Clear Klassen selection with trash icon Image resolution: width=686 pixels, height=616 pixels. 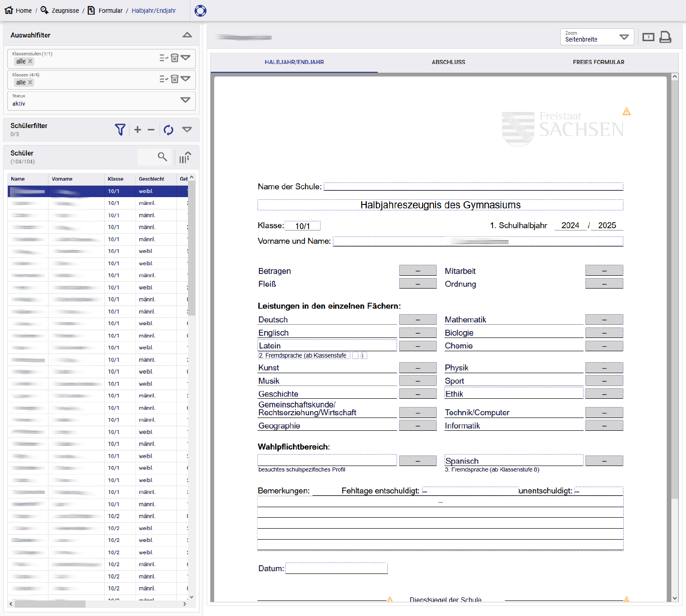pyautogui.click(x=175, y=79)
